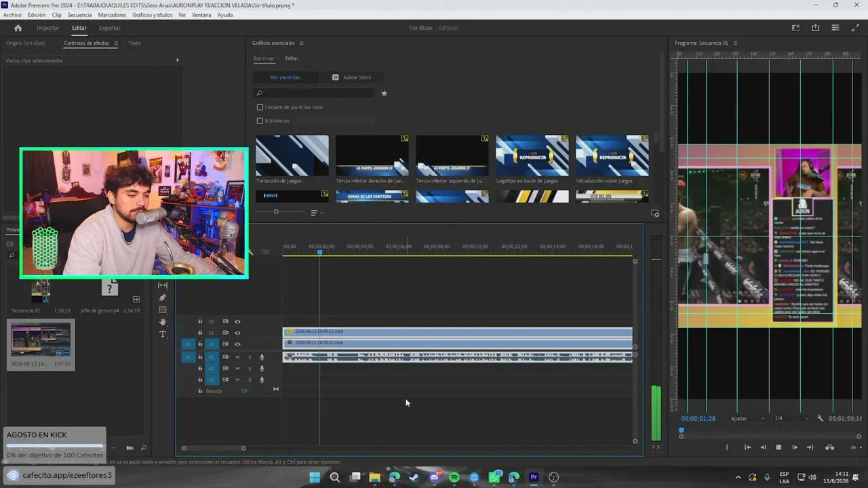Open Program Secuencia 01 panel menu

[735, 43]
